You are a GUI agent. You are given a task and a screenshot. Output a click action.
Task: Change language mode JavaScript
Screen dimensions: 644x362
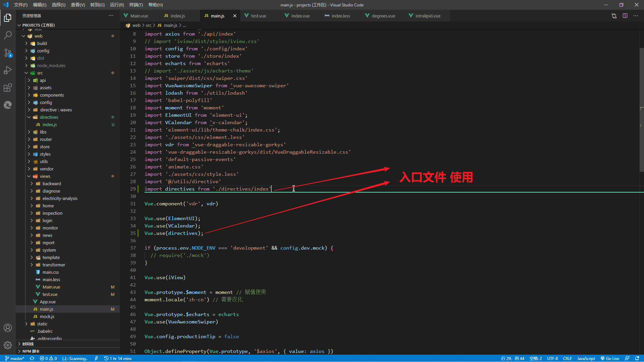pos(586,358)
